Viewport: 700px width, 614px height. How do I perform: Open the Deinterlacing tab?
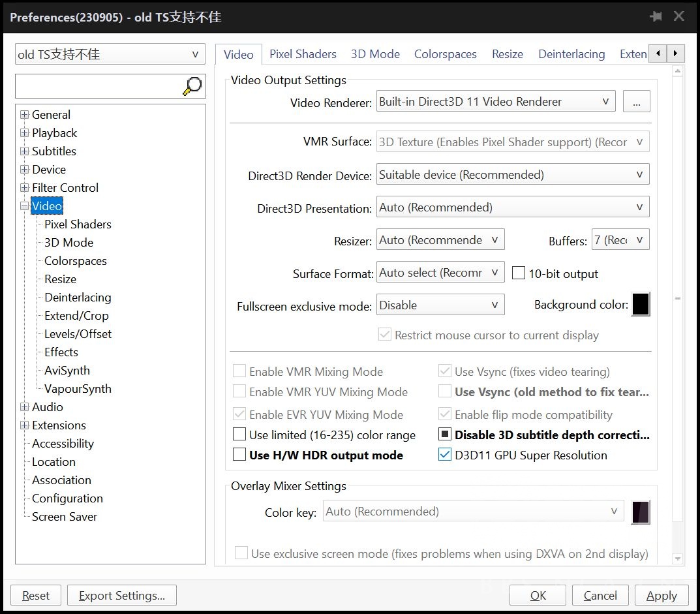coord(571,54)
